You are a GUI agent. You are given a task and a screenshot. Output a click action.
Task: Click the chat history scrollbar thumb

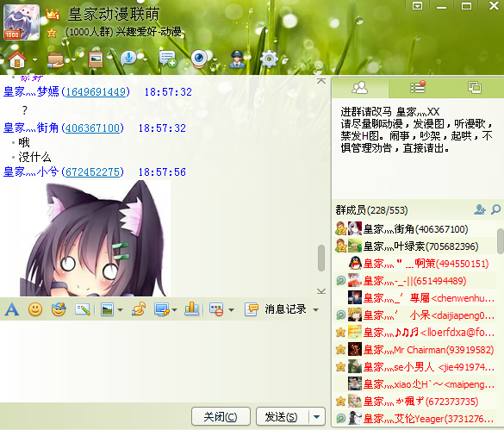(x=320, y=258)
